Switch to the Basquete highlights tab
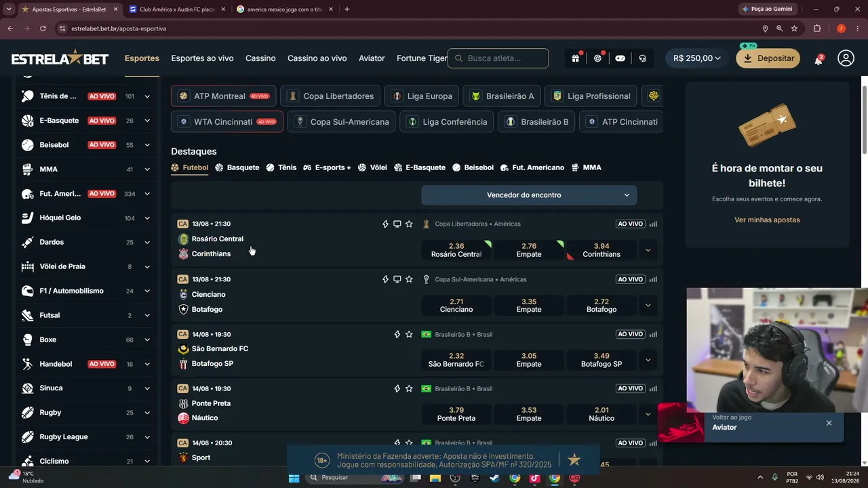868x488 pixels. pos(237,167)
